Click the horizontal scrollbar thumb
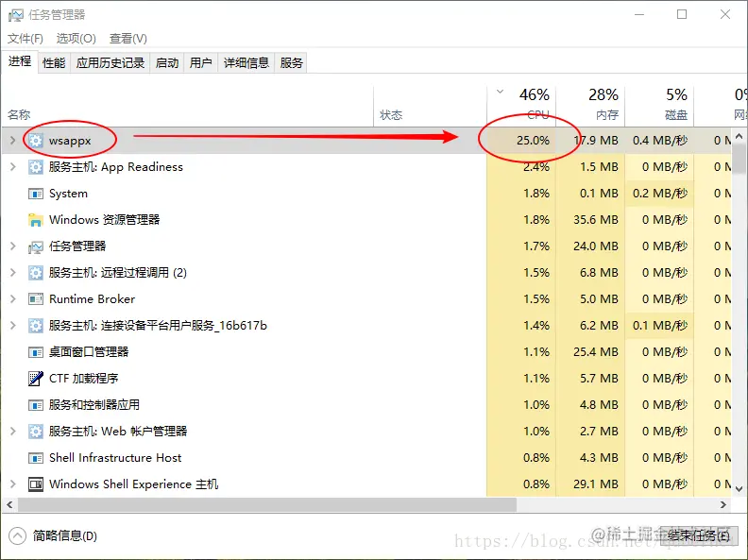 267,504
